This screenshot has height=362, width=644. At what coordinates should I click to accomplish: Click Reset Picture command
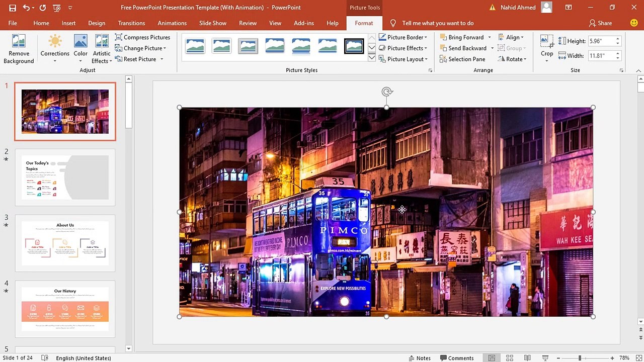tap(136, 59)
